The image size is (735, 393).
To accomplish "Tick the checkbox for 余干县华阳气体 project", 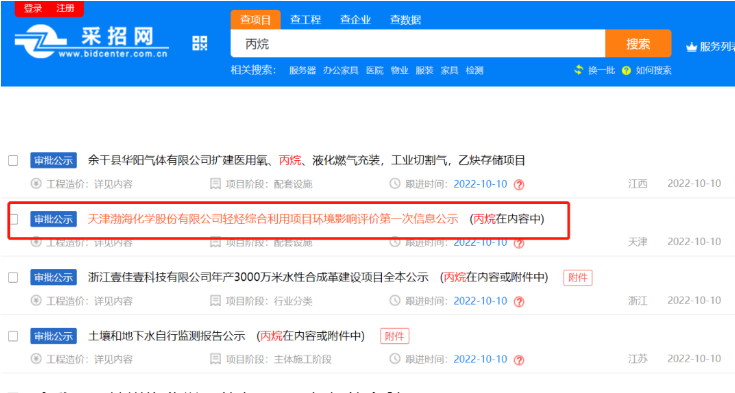I will (x=13, y=160).
